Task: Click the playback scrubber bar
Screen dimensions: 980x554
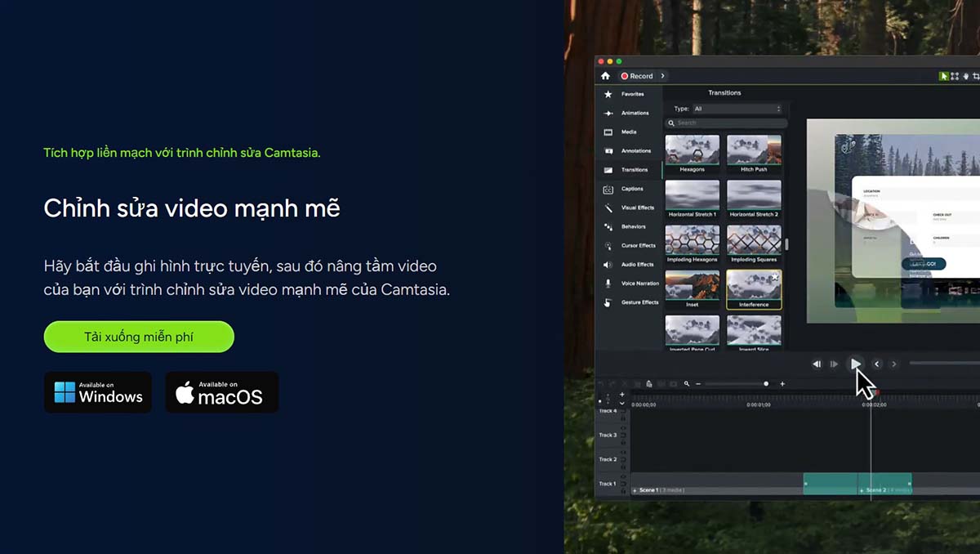Action: (944, 364)
